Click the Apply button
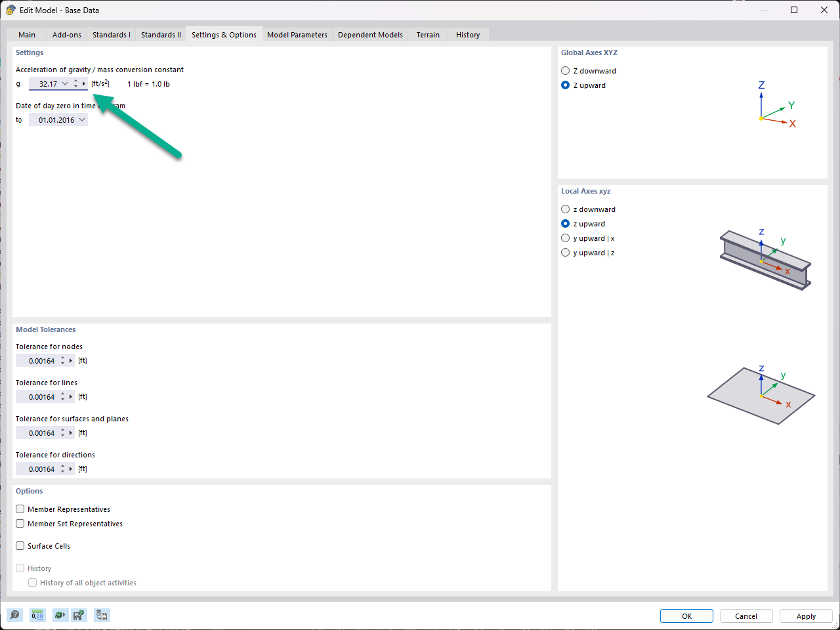 coord(806,616)
